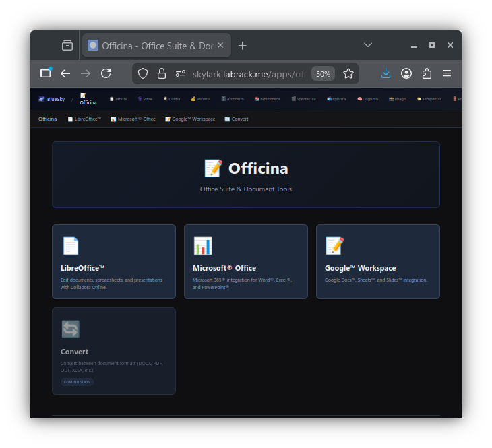This screenshot has height=448, width=492.
Task: Open the site permissions icon
Action: (x=181, y=73)
